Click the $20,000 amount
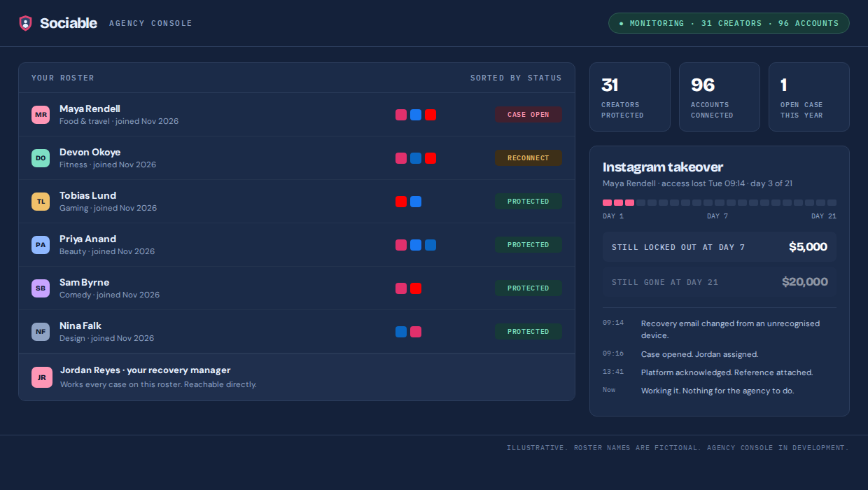The image size is (868, 490). click(x=805, y=282)
